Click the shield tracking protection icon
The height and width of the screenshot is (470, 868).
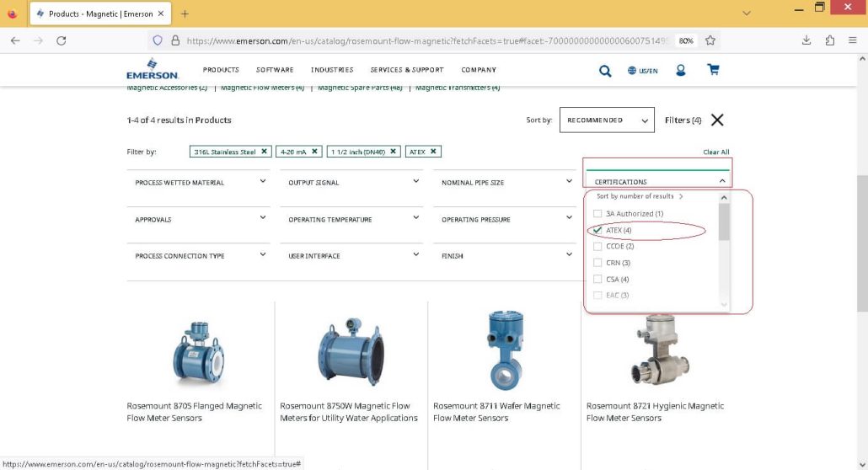pos(158,40)
